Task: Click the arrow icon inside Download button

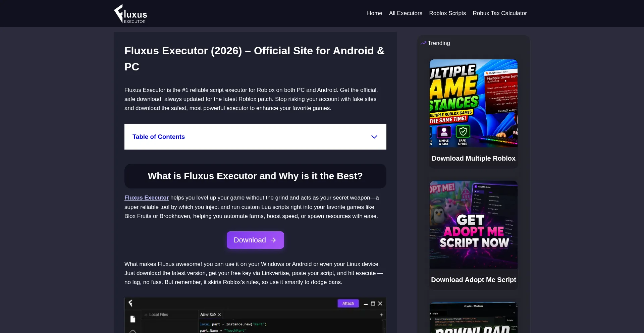Action: [273, 240]
